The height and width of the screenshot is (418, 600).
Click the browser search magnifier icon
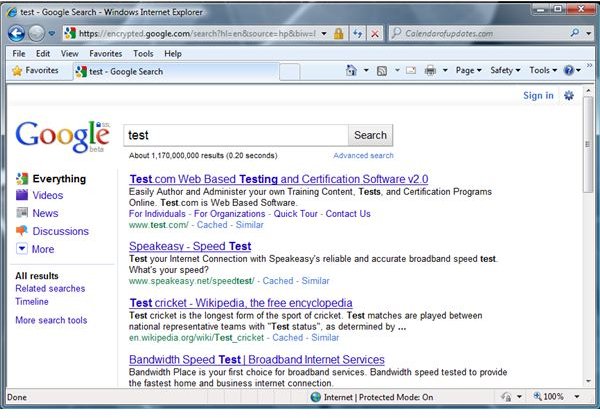point(574,33)
